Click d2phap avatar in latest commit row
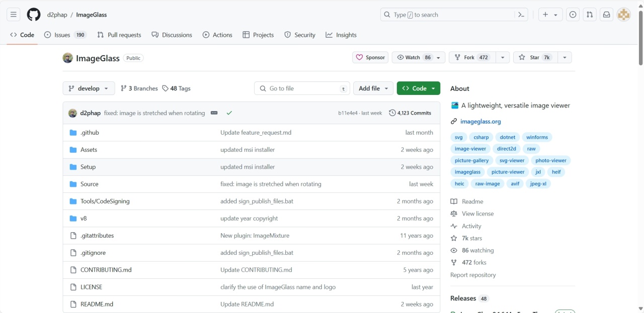This screenshot has width=644, height=313. 72,113
